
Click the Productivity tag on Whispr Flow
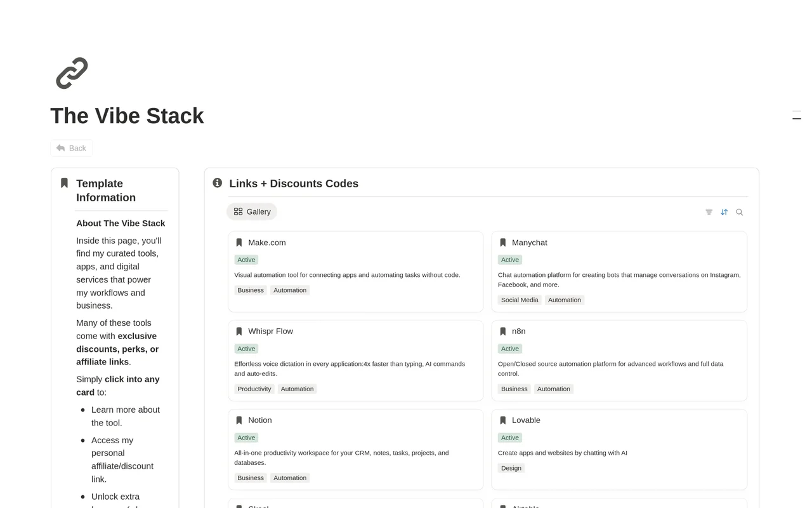click(x=254, y=389)
